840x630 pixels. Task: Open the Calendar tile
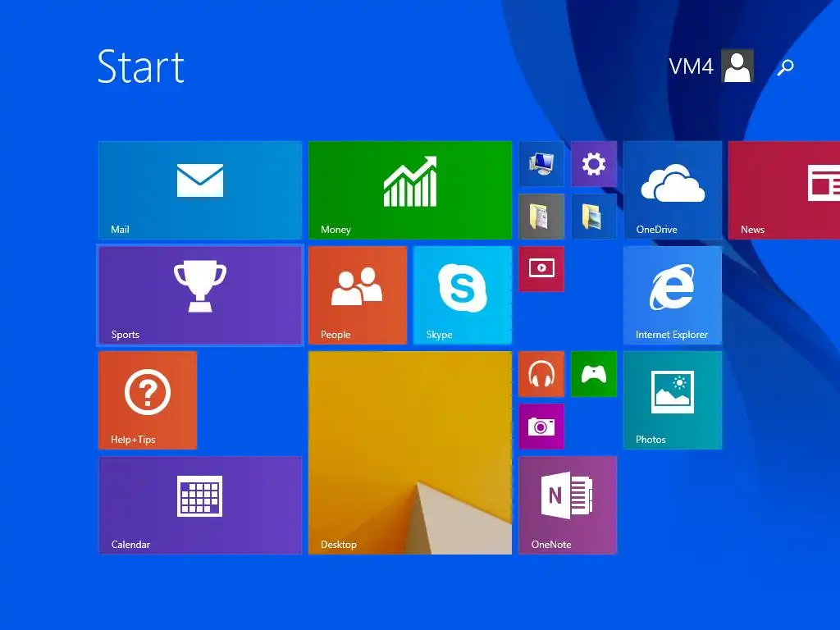pyautogui.click(x=200, y=505)
